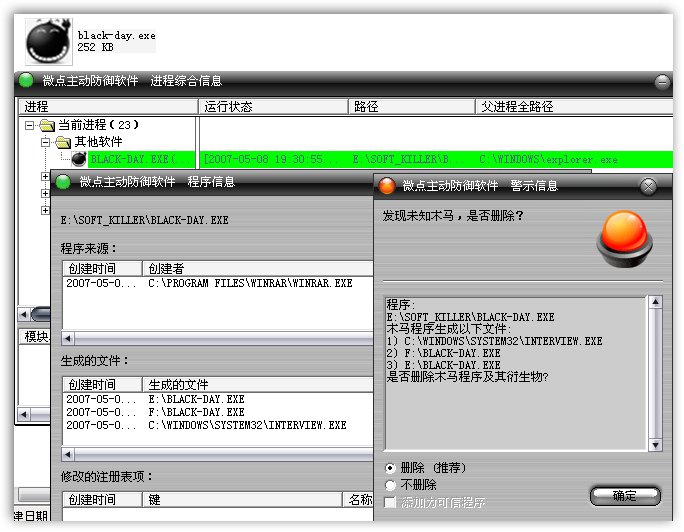Viewport: 684px width, 532px height.
Task: Sort by the 进程 column header
Action: [x=108, y=106]
